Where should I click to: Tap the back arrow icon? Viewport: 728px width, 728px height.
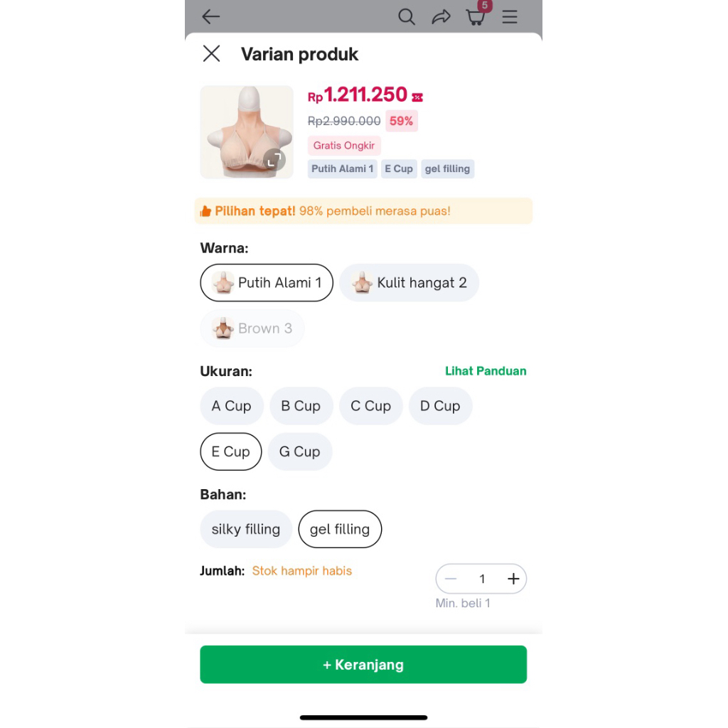pyautogui.click(x=210, y=17)
